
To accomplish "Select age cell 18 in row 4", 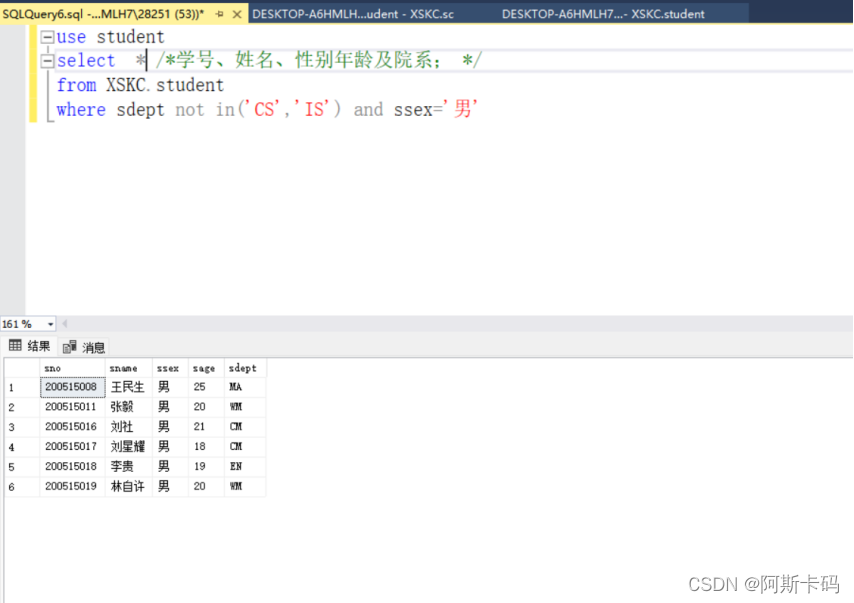I will [x=206, y=447].
